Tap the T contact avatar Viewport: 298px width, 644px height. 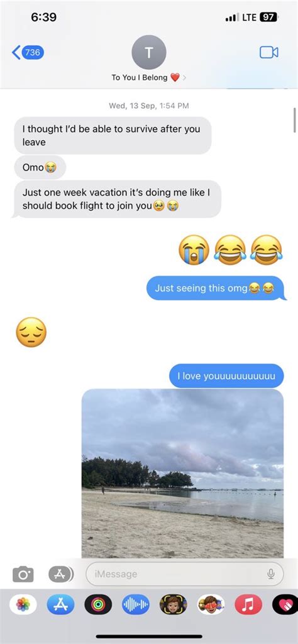click(x=149, y=52)
